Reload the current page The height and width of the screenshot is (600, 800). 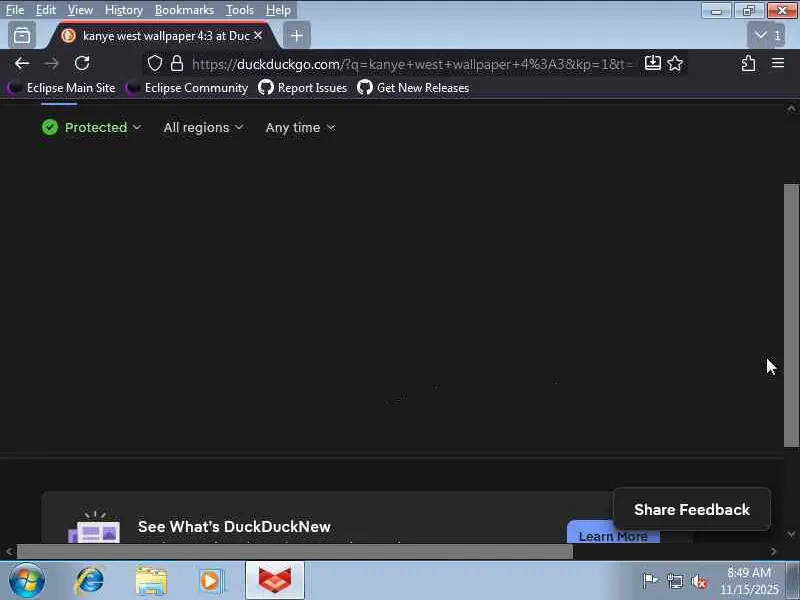tap(82, 63)
